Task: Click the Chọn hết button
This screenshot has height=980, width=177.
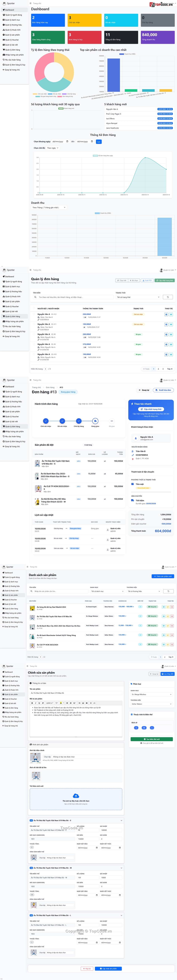Action: pyautogui.click(x=122, y=280)
